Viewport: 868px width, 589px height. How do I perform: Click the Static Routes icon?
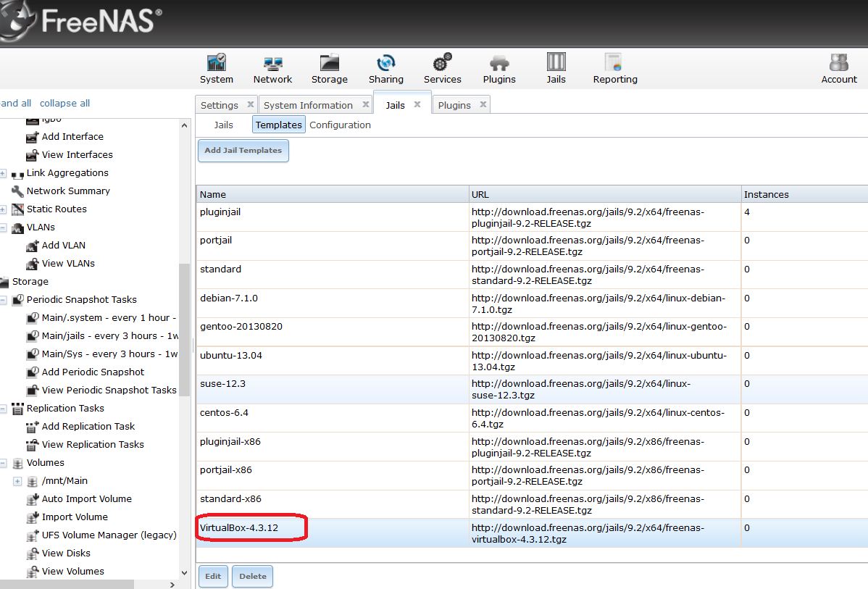pyautogui.click(x=17, y=209)
